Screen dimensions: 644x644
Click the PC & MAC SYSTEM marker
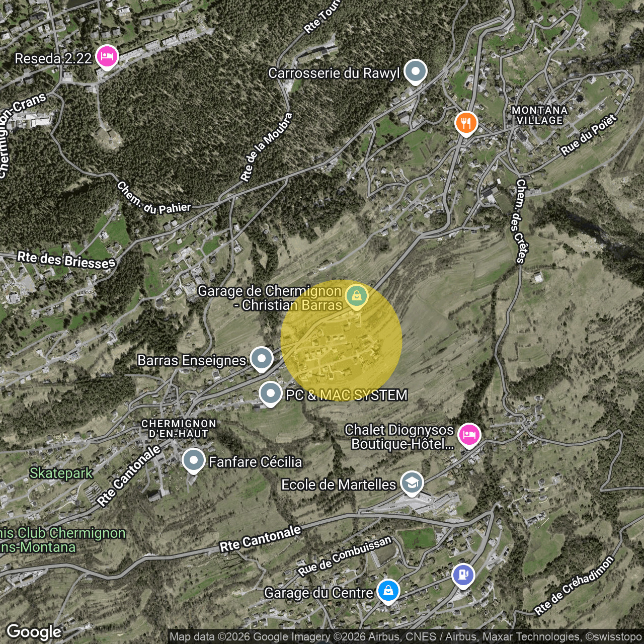click(x=270, y=393)
